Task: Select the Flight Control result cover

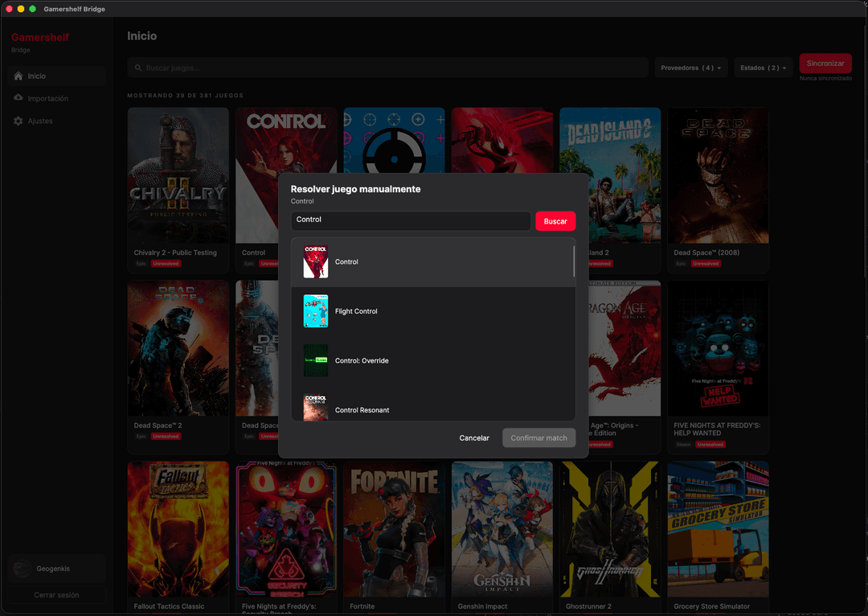Action: [315, 311]
